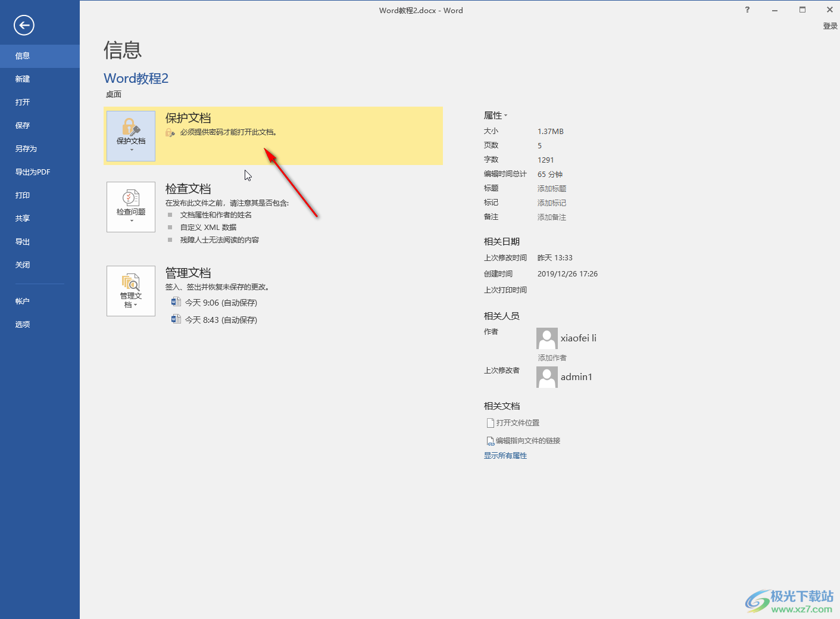Viewport: 840px width, 619px height.
Task: Click author name xiaofei li
Action: 579,338
